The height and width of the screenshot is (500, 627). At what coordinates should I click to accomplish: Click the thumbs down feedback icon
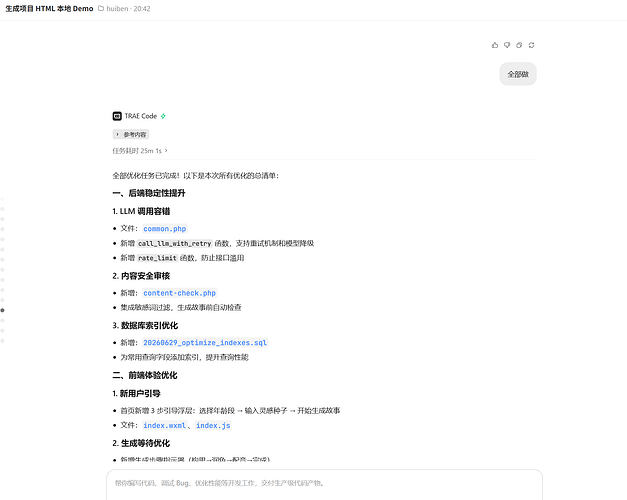coord(507,45)
